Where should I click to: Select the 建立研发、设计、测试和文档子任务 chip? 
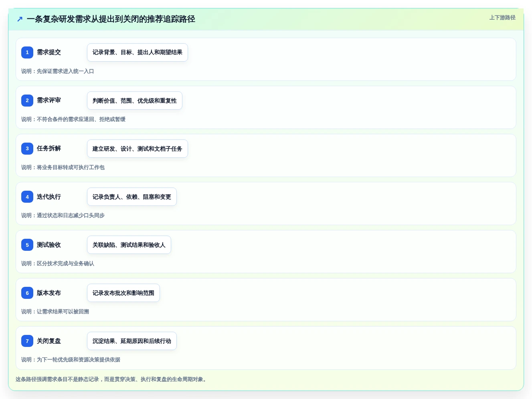coord(138,149)
